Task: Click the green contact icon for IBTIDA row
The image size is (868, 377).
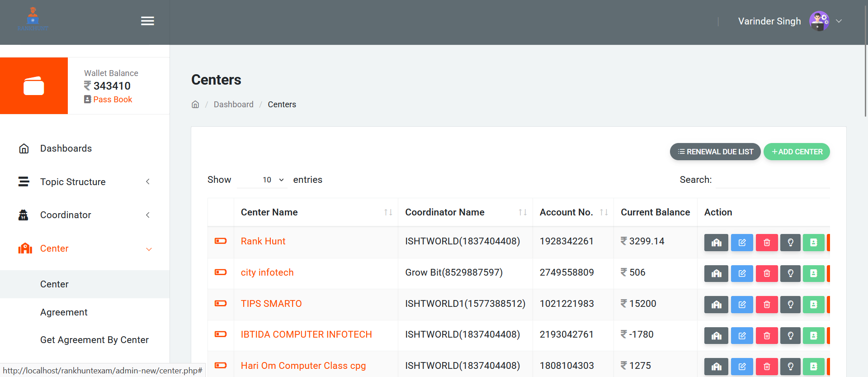Action: (x=813, y=335)
